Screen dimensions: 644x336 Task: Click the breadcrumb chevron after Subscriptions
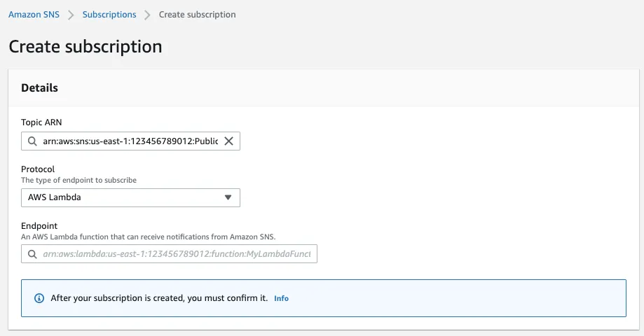[x=147, y=15]
